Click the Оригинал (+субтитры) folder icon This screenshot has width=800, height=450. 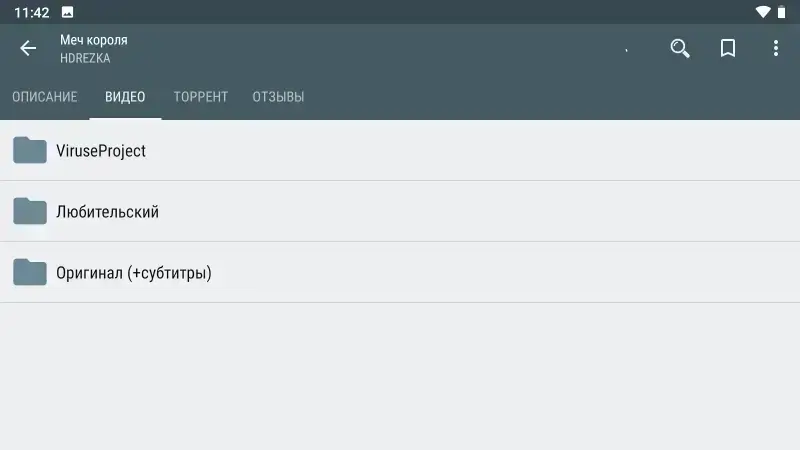point(30,272)
